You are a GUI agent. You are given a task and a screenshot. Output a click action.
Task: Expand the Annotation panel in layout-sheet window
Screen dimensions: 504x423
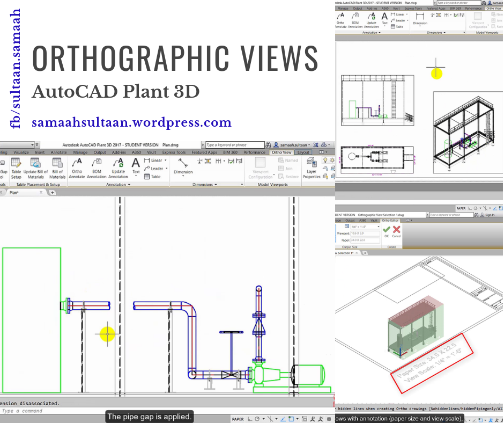372,33
